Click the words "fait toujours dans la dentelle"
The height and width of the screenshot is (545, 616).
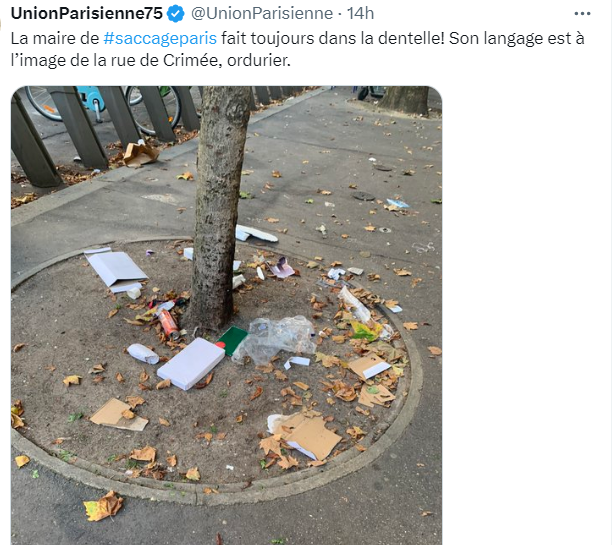[327, 39]
